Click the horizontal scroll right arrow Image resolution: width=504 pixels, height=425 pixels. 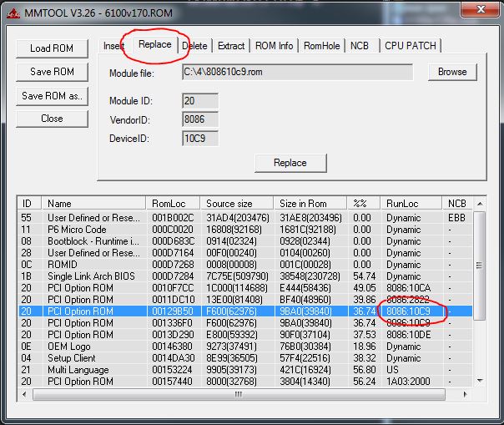[x=465, y=394]
